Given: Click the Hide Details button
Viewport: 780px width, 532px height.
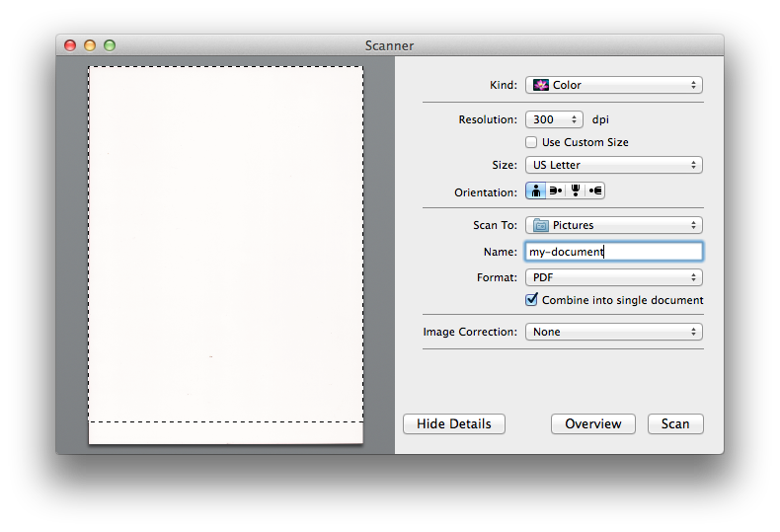Looking at the screenshot, I should (454, 424).
